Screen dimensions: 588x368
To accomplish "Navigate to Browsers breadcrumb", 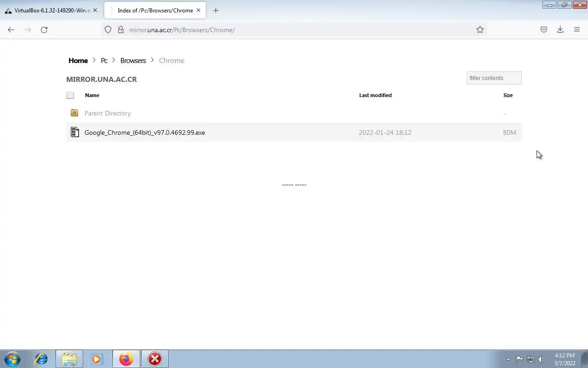I will pyautogui.click(x=133, y=60).
